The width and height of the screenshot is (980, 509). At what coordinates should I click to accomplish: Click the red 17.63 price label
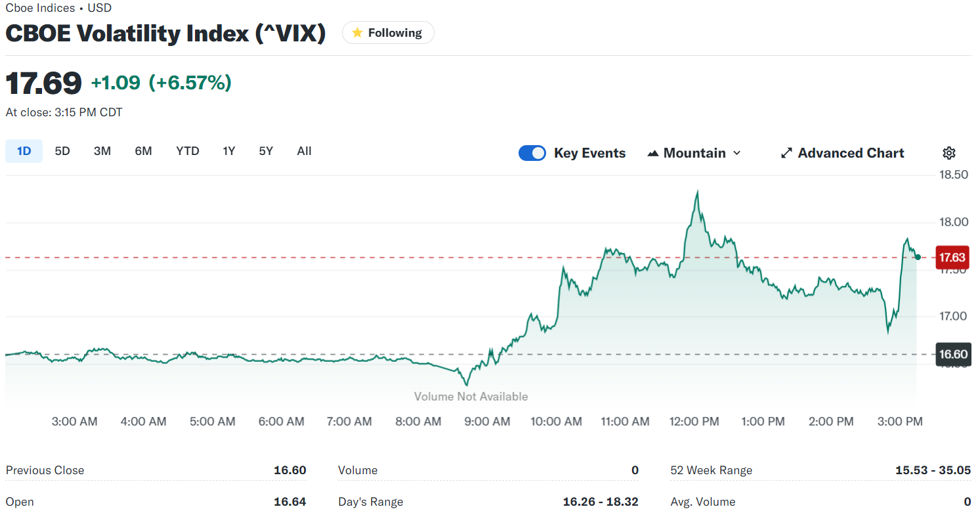(x=952, y=257)
